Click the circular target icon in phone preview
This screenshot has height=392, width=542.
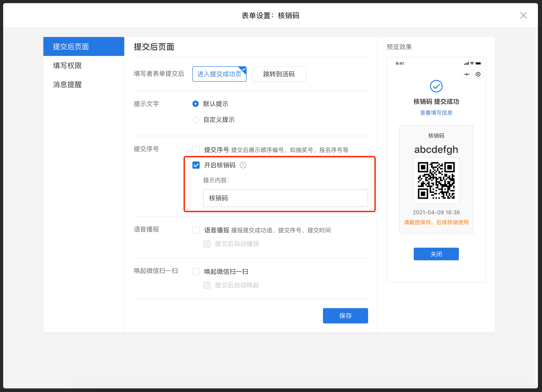(x=478, y=74)
